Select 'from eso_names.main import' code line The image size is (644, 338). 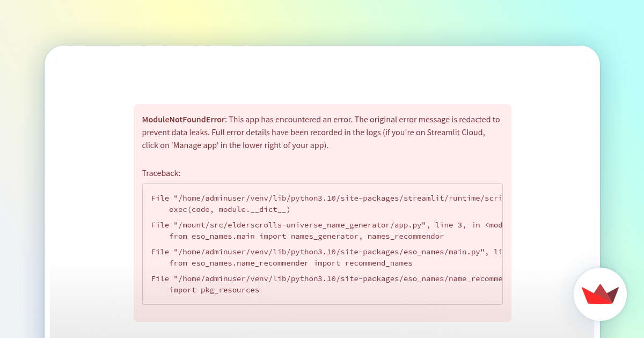(306, 236)
